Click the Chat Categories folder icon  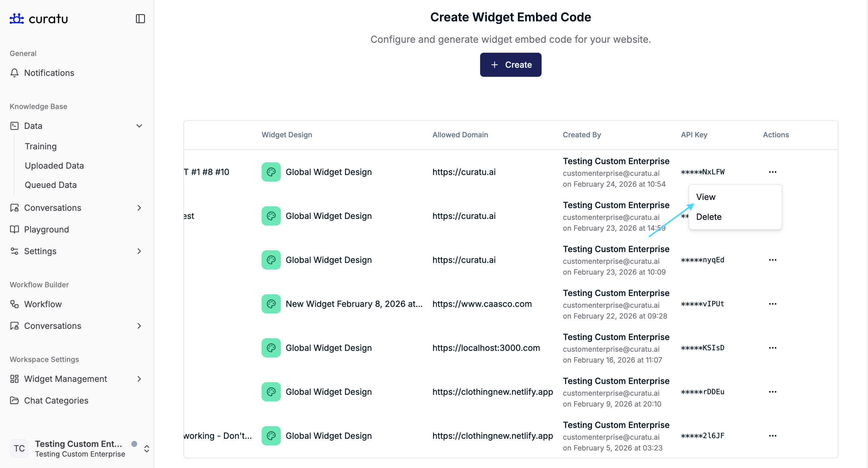coord(14,400)
